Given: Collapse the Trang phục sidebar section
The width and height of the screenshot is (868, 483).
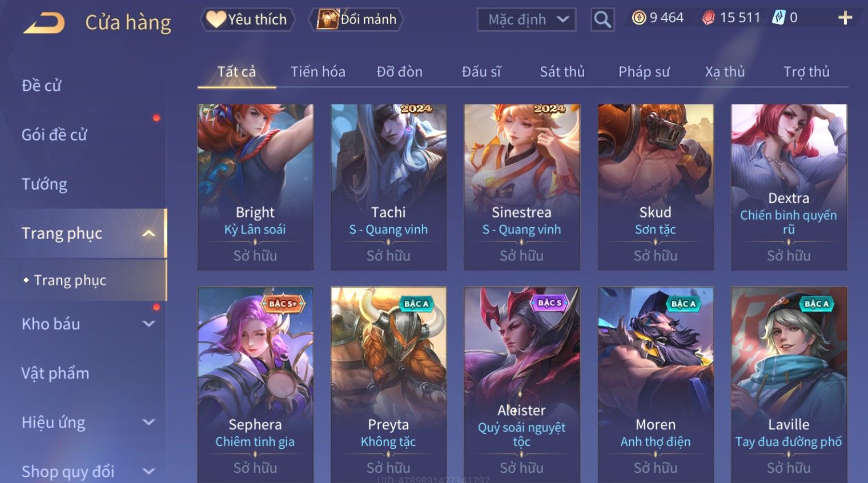Looking at the screenshot, I should pos(148,234).
